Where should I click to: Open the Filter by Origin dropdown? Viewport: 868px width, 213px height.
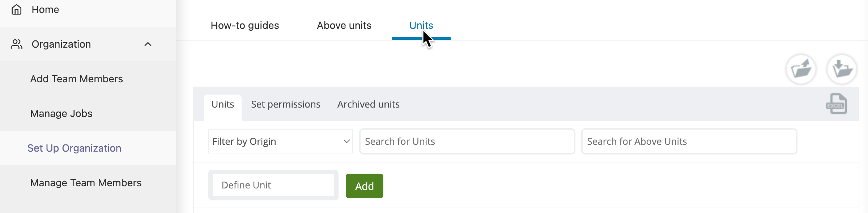[280, 141]
